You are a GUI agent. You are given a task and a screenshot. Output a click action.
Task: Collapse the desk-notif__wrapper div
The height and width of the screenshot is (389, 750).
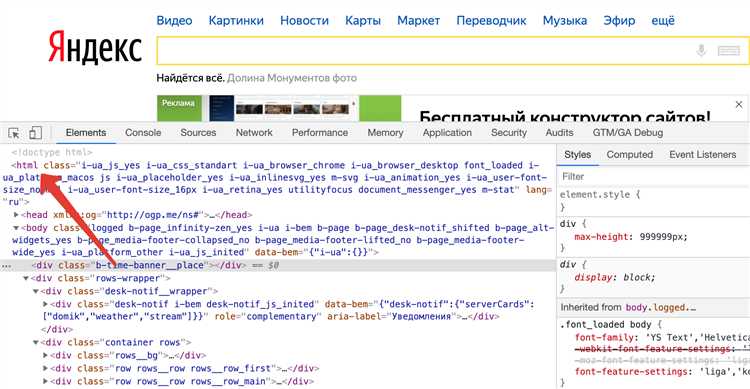(35, 291)
